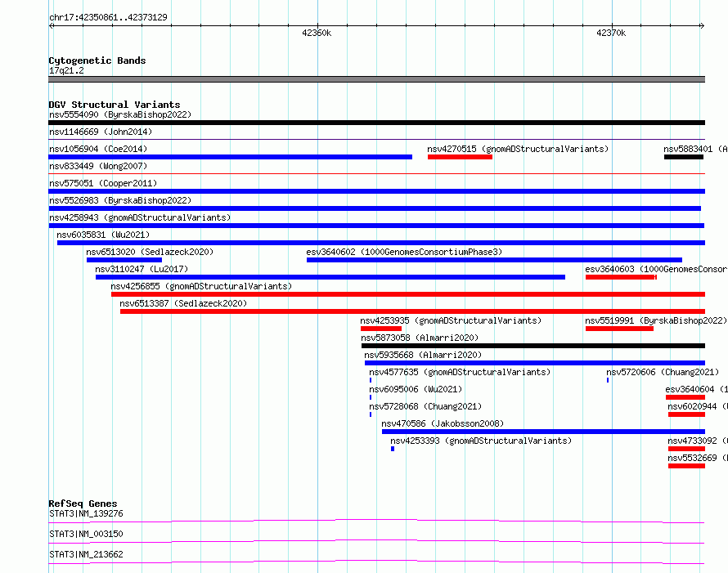728x573 pixels.
Task: Select the nsv575051 (Cooper2011) label
Action: [103, 183]
